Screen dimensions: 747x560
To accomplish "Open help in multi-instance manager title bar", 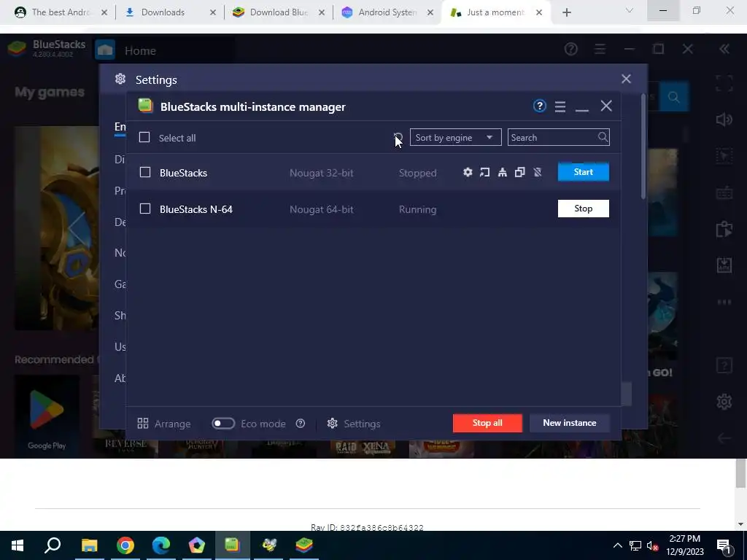I will 539,106.
